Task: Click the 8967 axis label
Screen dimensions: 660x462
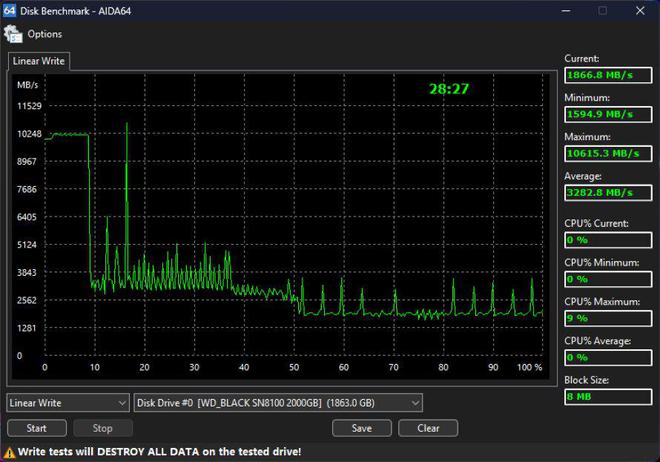Action: click(27, 162)
